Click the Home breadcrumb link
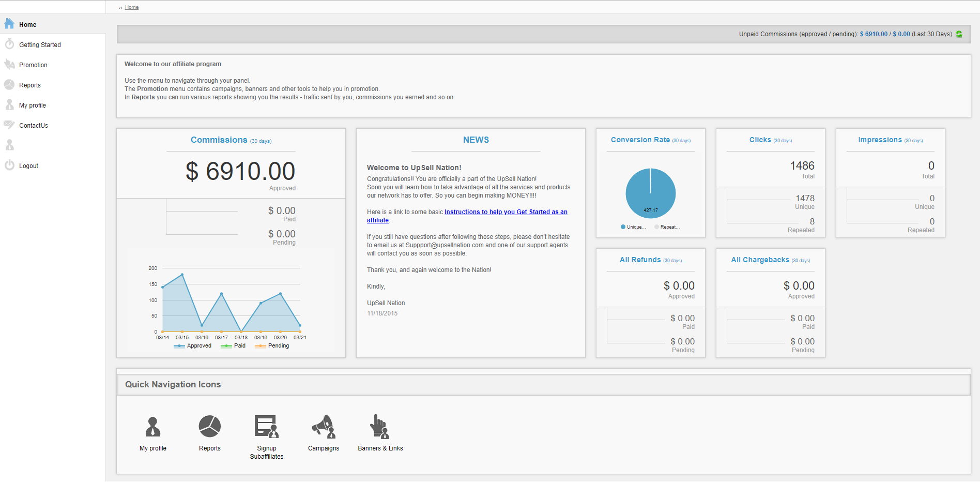980x482 pixels. pos(132,7)
